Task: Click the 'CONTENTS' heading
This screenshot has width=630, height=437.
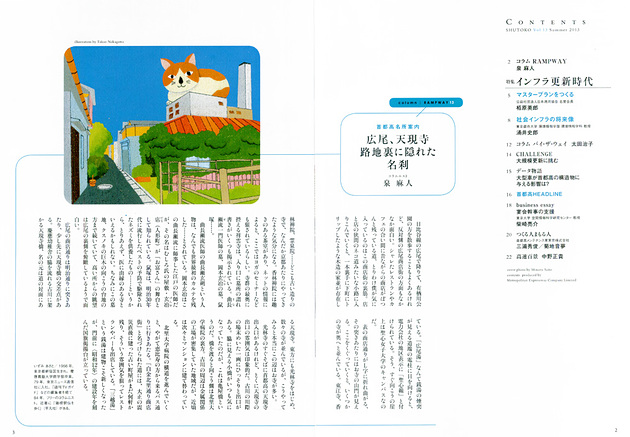Action: 546,22
